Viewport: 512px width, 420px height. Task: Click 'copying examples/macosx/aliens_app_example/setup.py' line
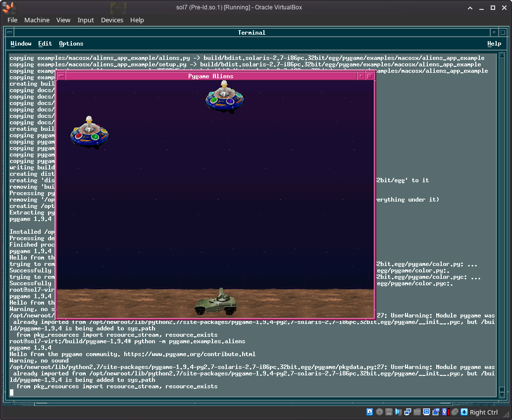[245, 64]
